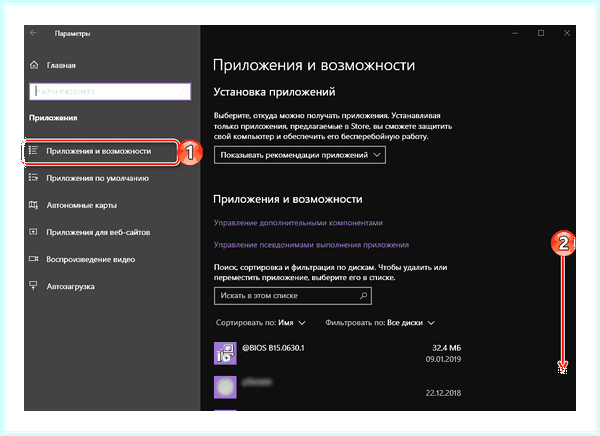Click the map icon beside Автономные карты
Screen dimensions: 600x436
[x=34, y=205]
